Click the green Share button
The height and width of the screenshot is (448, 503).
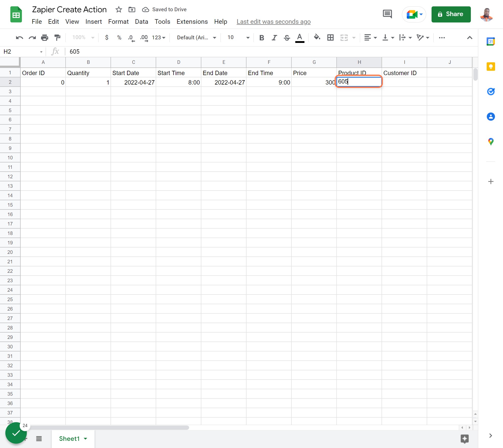[451, 14]
